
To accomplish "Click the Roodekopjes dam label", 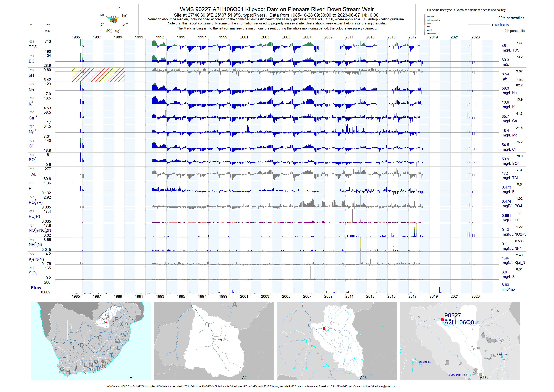I will (423, 362).
